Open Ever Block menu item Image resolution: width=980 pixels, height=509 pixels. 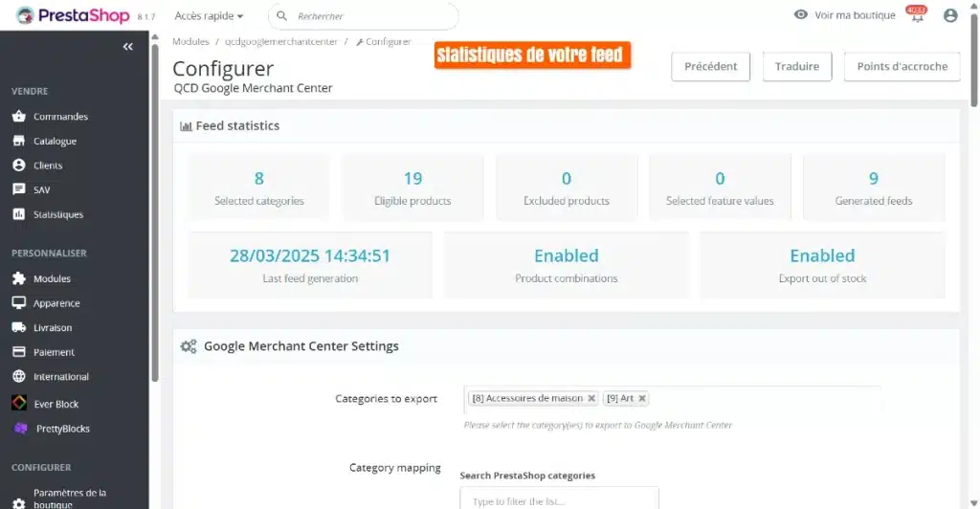click(56, 404)
